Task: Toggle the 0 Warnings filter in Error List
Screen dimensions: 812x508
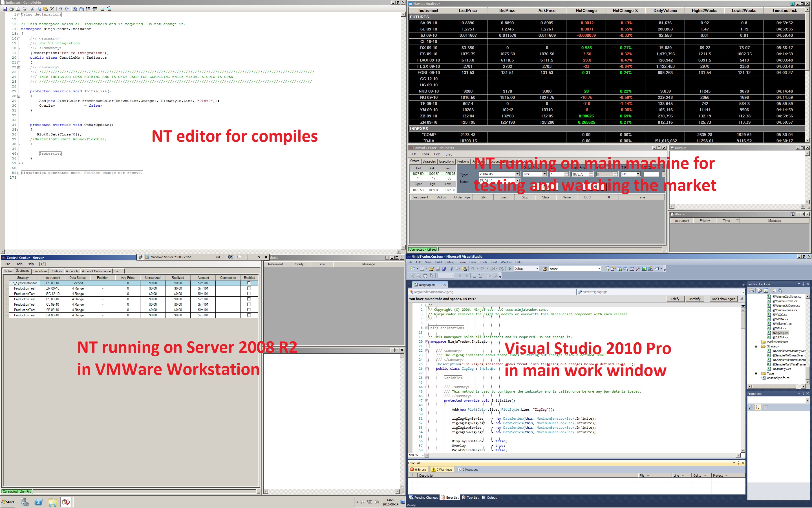Action: [x=442, y=469]
